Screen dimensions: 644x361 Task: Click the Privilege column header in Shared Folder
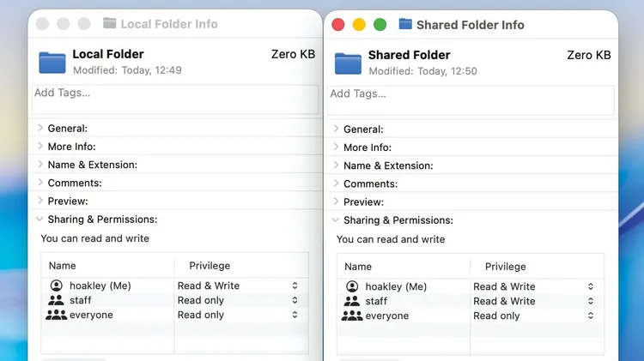click(504, 267)
